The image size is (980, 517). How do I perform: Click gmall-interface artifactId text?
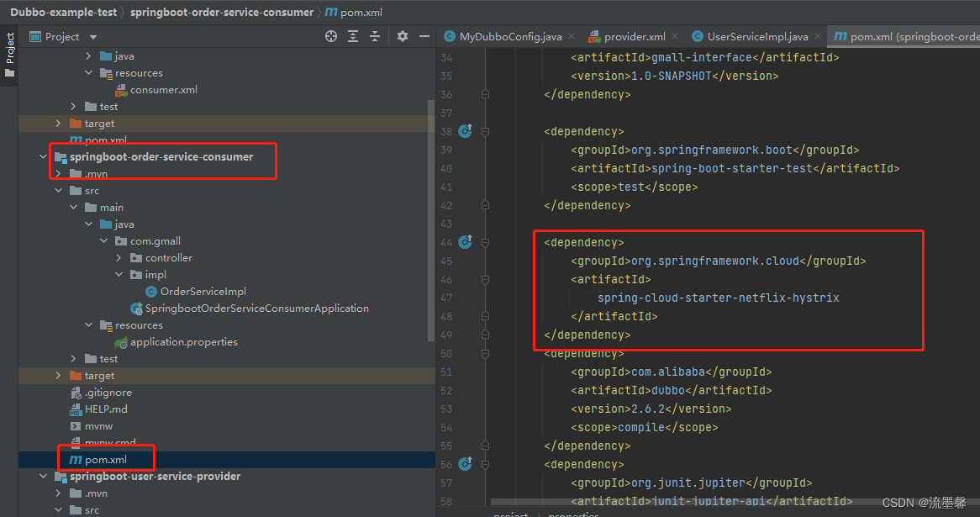click(x=701, y=57)
